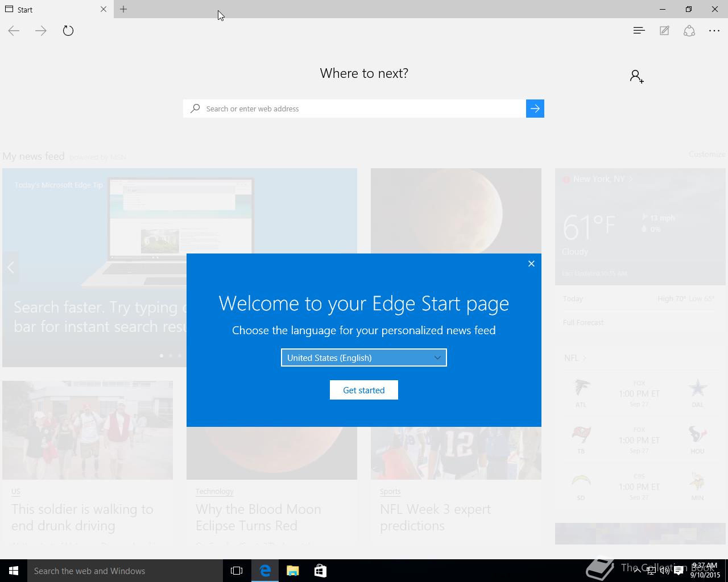This screenshot has width=728, height=582.
Task: Open 'Why the Blood Moon Eclipse Turns Red'
Action: 258,517
